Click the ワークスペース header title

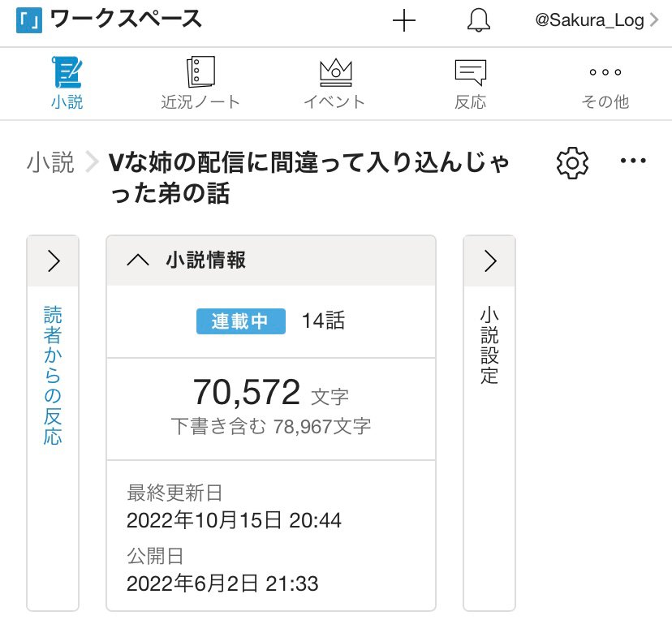[x=126, y=20]
